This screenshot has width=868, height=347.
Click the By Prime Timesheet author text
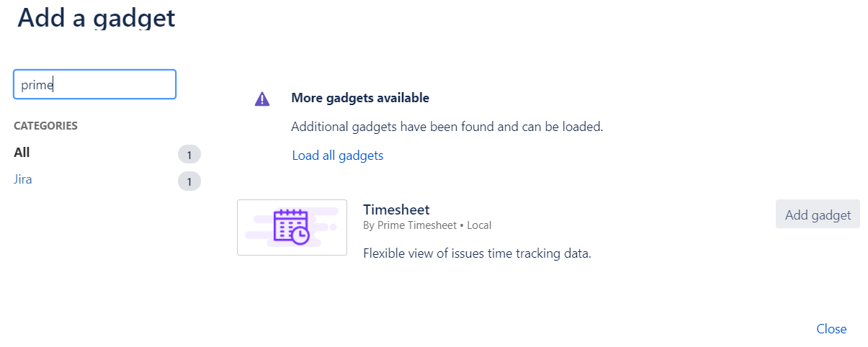(409, 225)
